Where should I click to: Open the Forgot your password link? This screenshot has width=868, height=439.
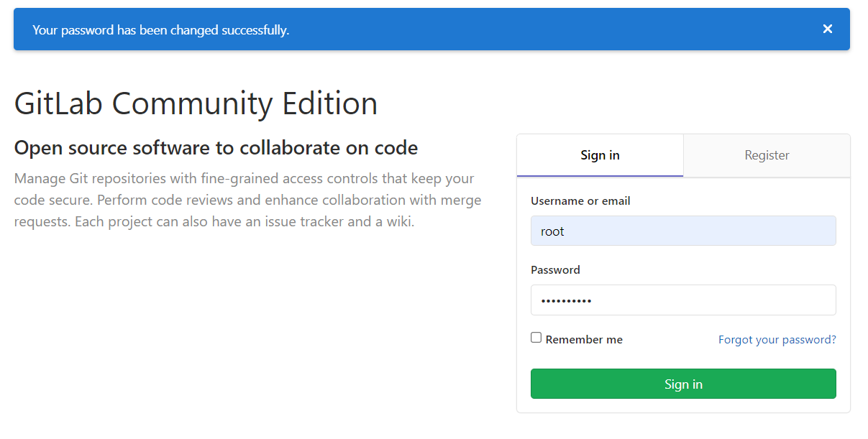[777, 339]
